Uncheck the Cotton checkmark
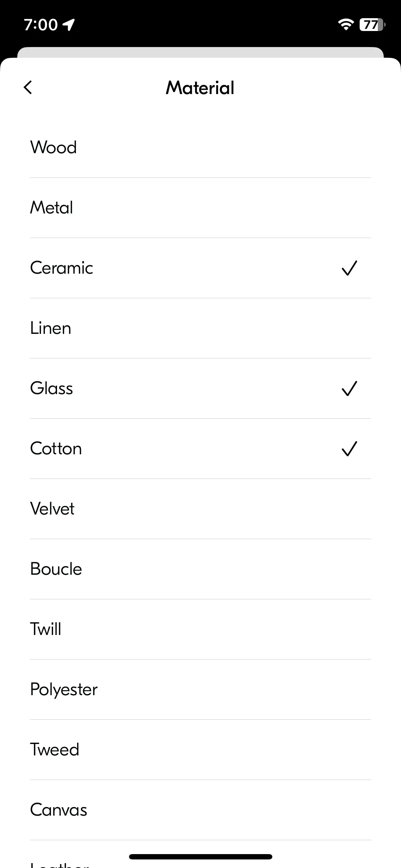The image size is (401, 868). [x=349, y=449]
